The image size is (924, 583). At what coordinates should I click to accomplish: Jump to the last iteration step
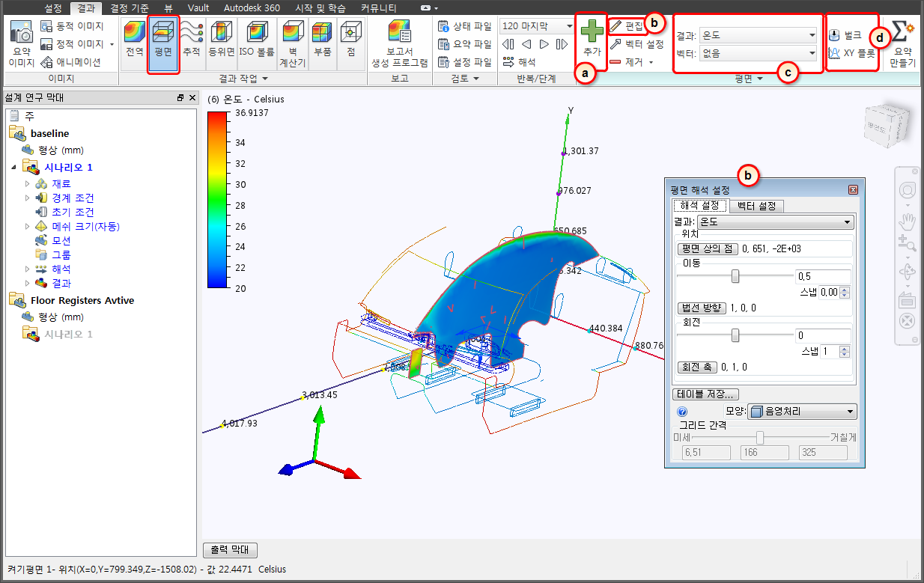(x=562, y=44)
